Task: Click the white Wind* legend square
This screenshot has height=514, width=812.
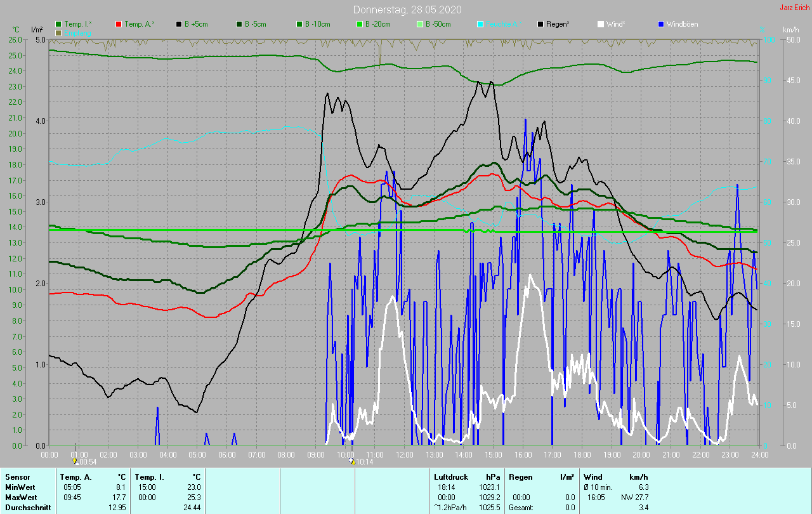Action: 601,24
